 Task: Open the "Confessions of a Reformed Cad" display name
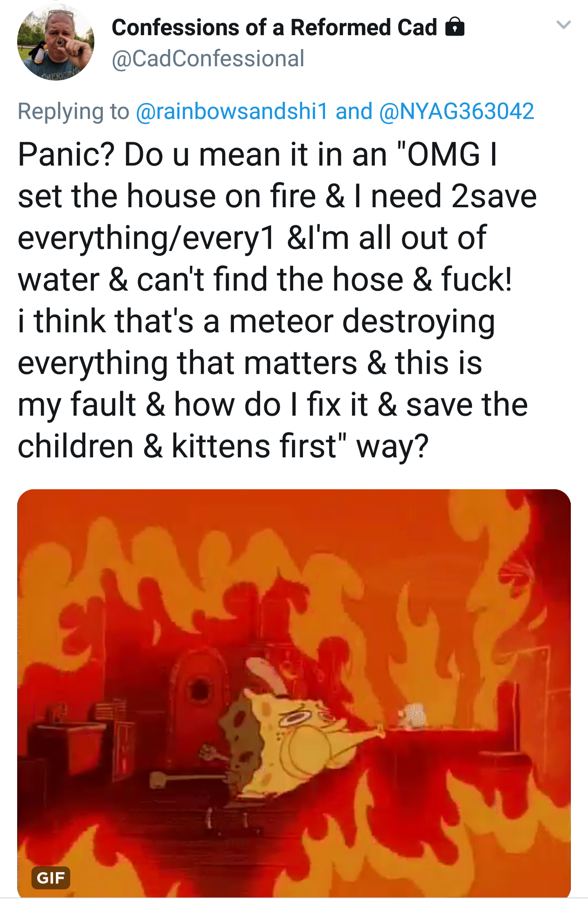(x=274, y=27)
